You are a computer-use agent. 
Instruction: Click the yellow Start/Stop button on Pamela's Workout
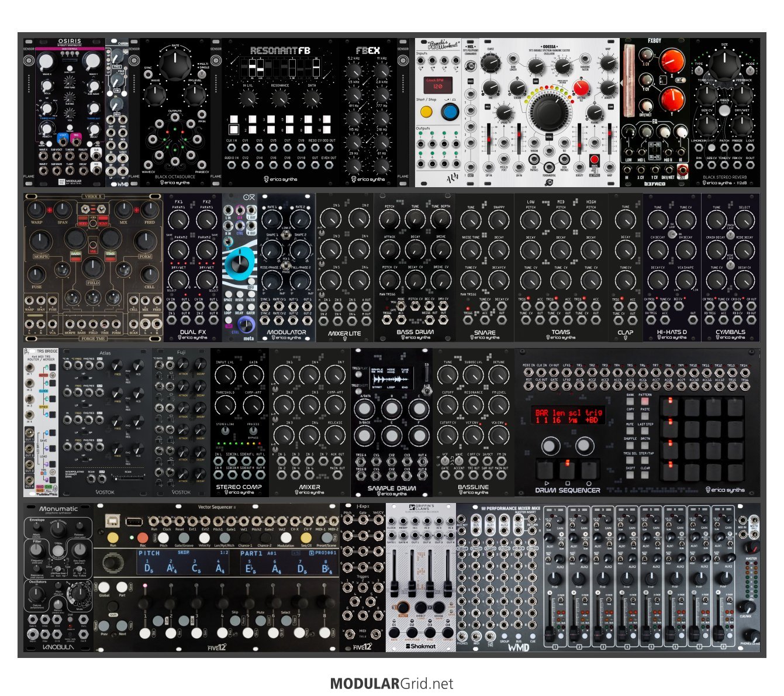click(x=427, y=111)
